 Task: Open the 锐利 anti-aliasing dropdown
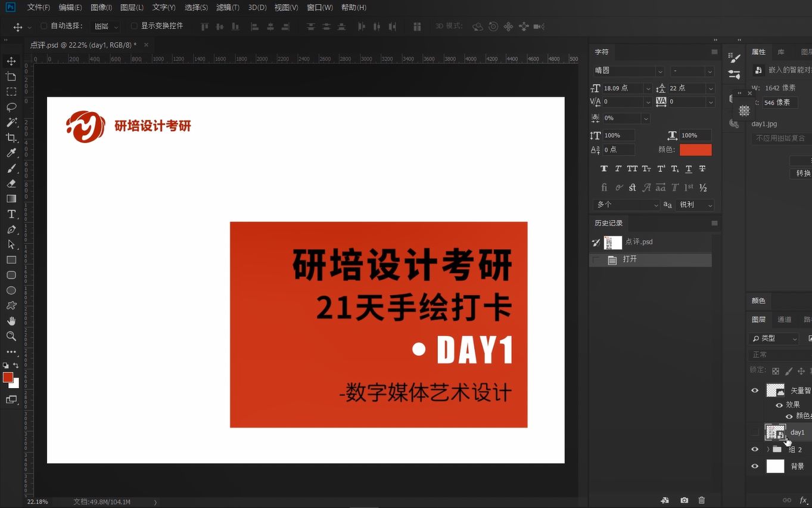pos(696,205)
